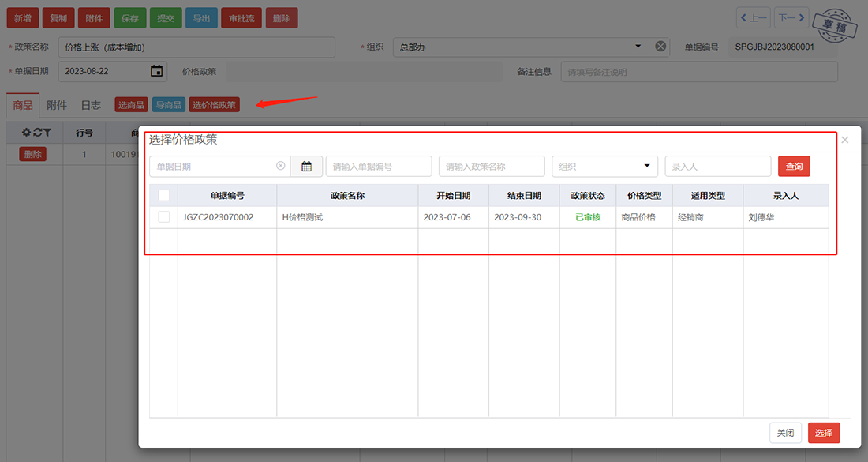Switch to the 日志 tab
868x462 pixels.
point(91,105)
